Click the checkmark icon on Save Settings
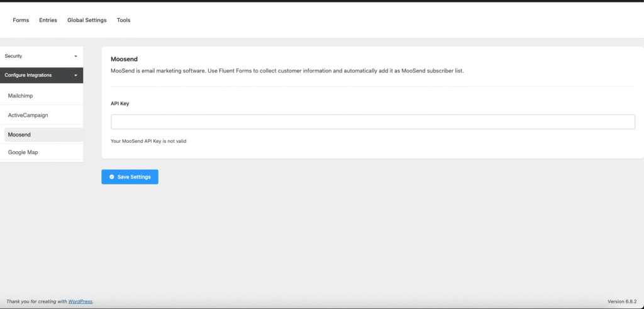Image resolution: width=644 pixels, height=309 pixels. 111,177
